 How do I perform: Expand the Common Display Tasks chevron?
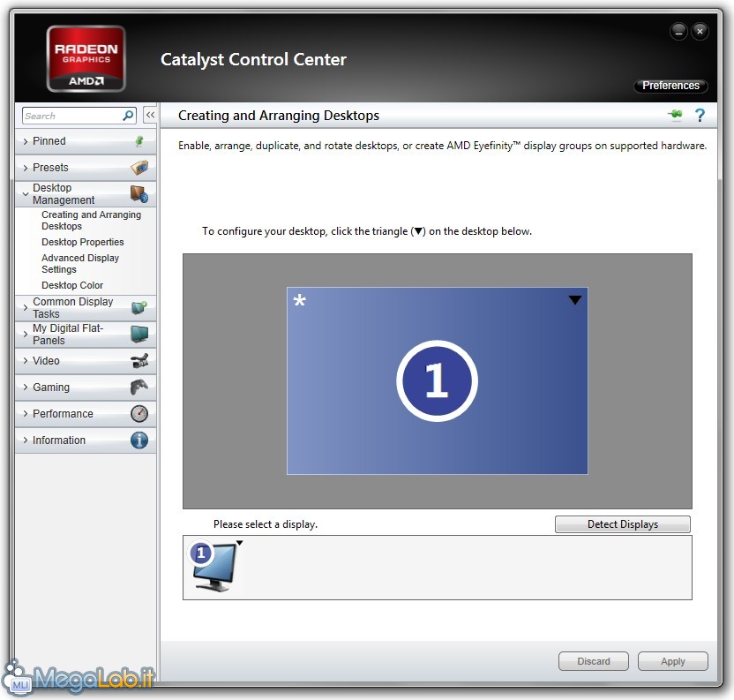click(x=26, y=308)
